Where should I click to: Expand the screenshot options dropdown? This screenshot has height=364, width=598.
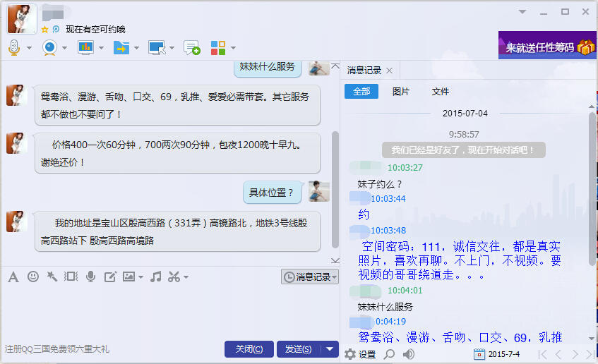click(186, 277)
